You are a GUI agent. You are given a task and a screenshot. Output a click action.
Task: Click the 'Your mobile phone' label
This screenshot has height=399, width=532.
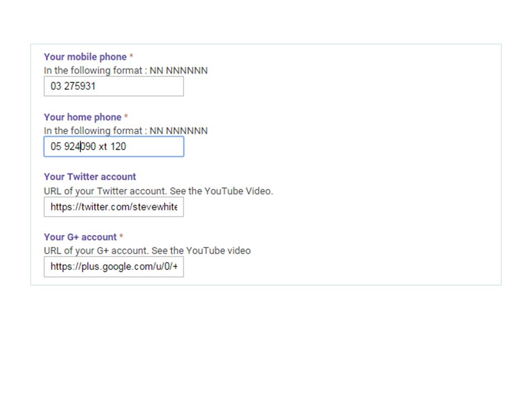click(85, 57)
